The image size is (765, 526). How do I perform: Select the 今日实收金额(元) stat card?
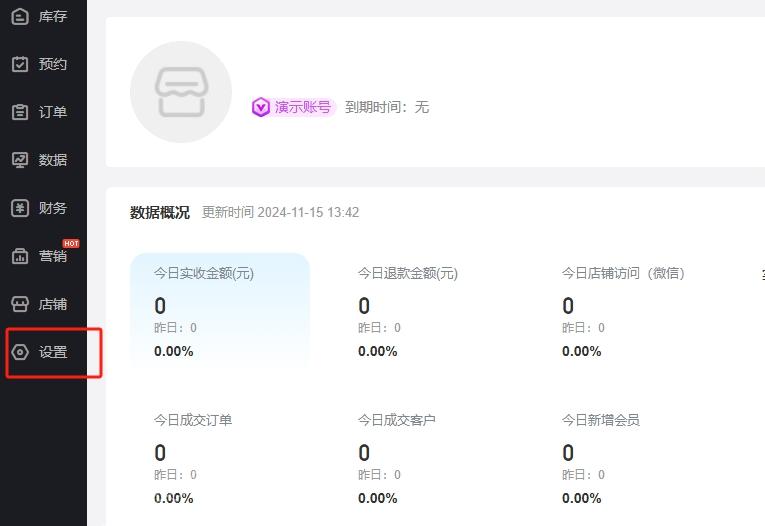pyautogui.click(x=220, y=310)
